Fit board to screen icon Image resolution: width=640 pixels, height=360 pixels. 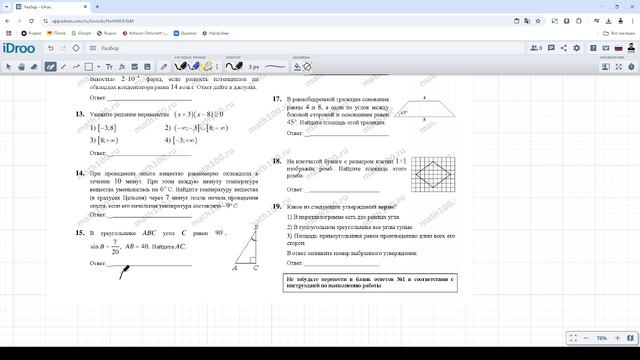[x=573, y=338]
